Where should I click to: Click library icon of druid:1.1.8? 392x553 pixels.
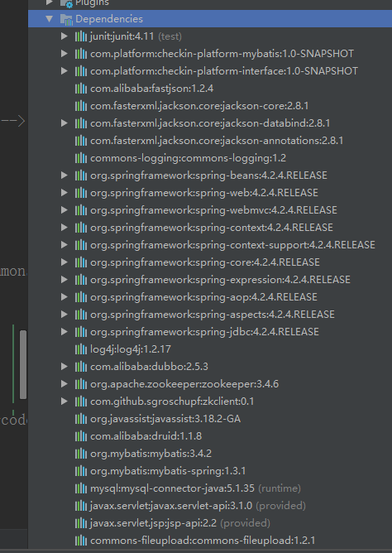click(81, 436)
